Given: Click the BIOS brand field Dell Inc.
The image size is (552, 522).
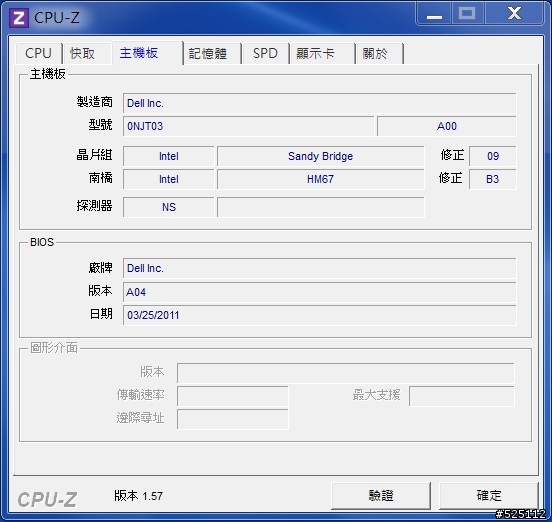Looking at the screenshot, I should coord(320,269).
